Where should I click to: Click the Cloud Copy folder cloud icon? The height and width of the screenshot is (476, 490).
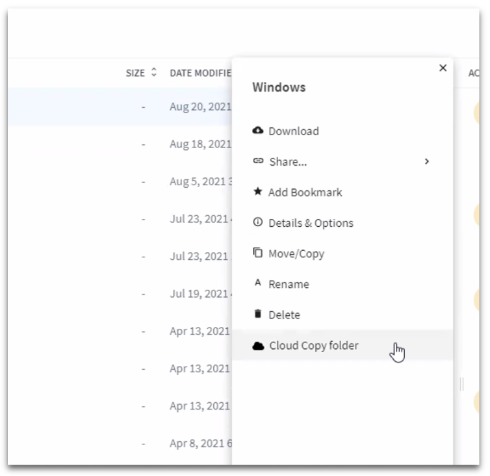coord(258,346)
